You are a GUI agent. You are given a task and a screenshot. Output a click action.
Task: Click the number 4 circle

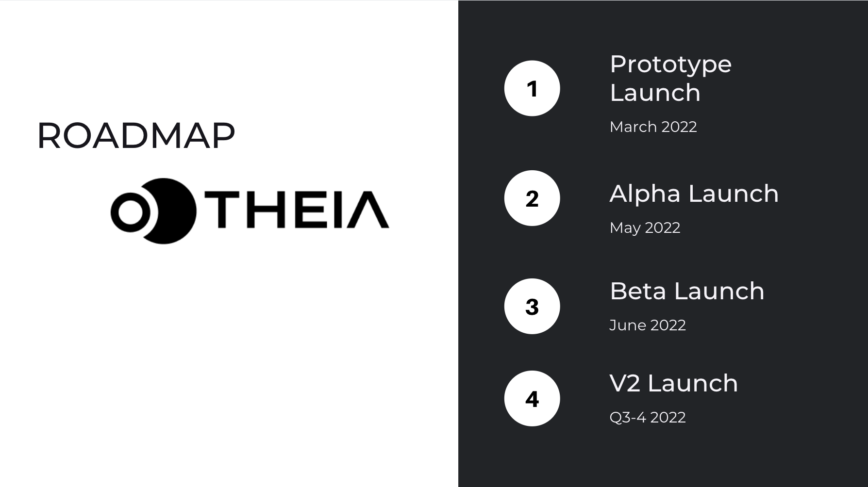coord(532,398)
